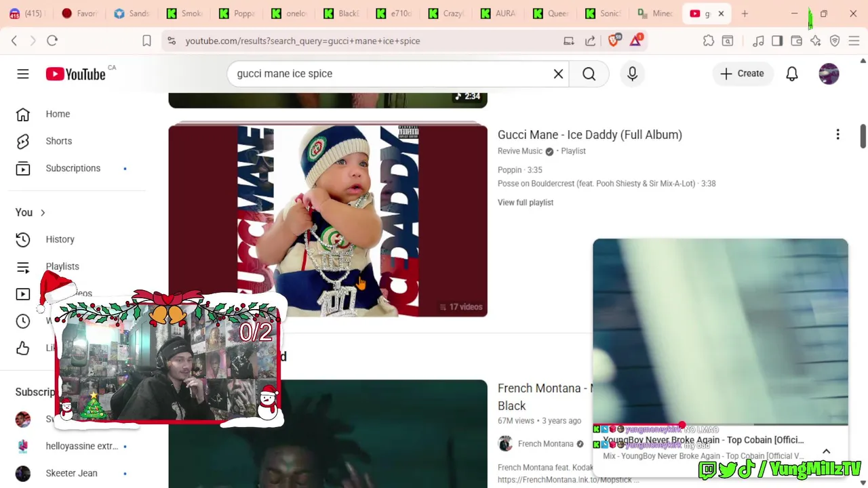Open French Montana channel name link
This screenshot has height=488, width=868.
coord(545,444)
